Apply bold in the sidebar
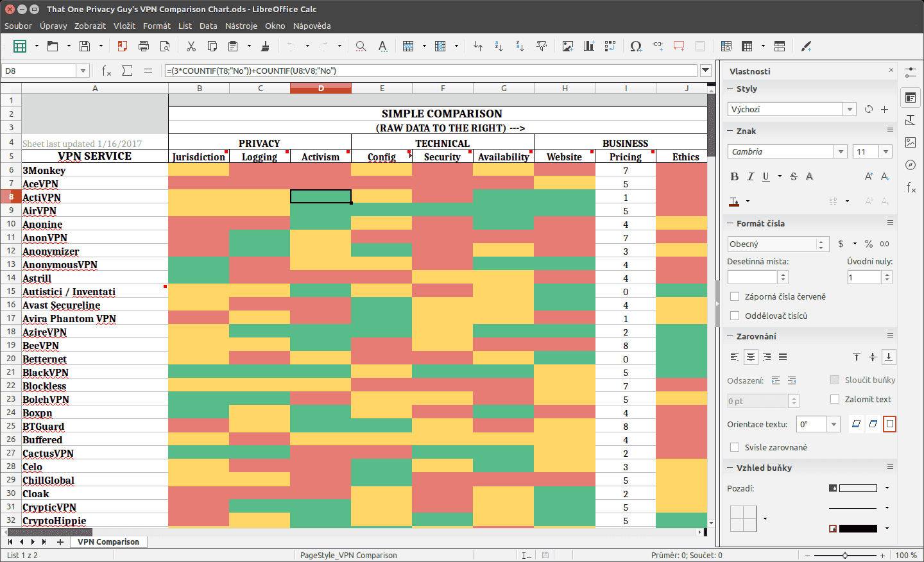The width and height of the screenshot is (924, 562). point(735,176)
